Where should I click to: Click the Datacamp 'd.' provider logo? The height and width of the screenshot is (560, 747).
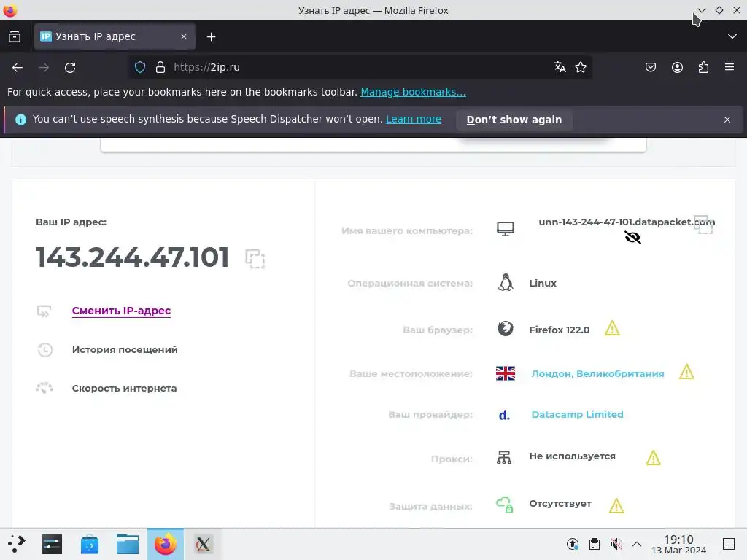(x=505, y=415)
